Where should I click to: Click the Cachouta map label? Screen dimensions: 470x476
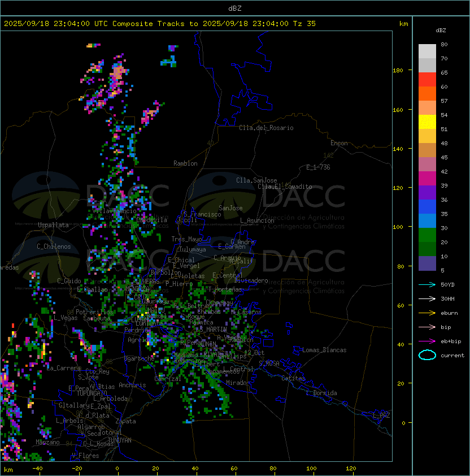[x=97, y=318]
